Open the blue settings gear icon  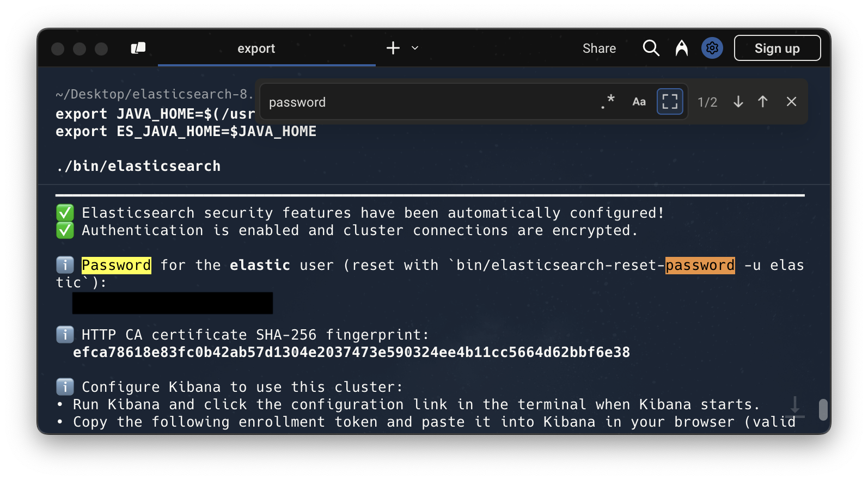click(x=712, y=48)
